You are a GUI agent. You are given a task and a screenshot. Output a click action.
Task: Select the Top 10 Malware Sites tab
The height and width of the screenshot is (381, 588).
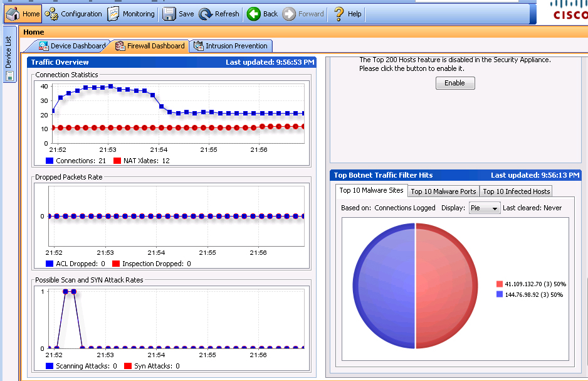coord(371,191)
